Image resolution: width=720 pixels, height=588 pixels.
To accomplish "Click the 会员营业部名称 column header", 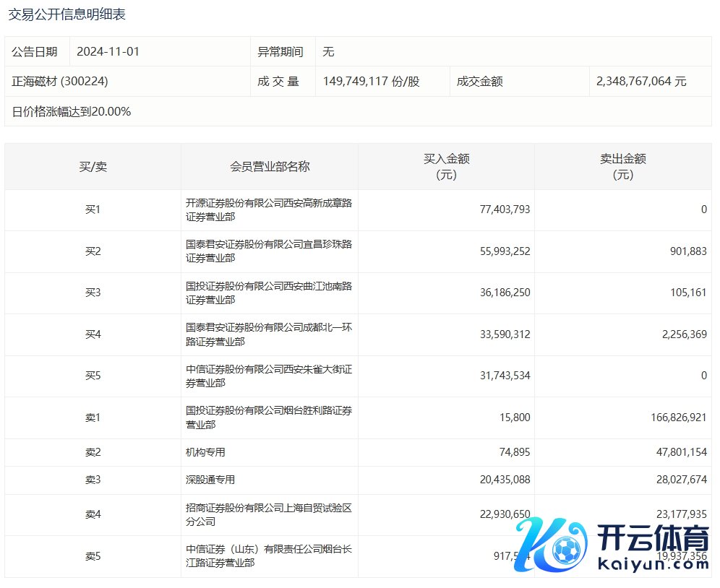I will point(269,167).
